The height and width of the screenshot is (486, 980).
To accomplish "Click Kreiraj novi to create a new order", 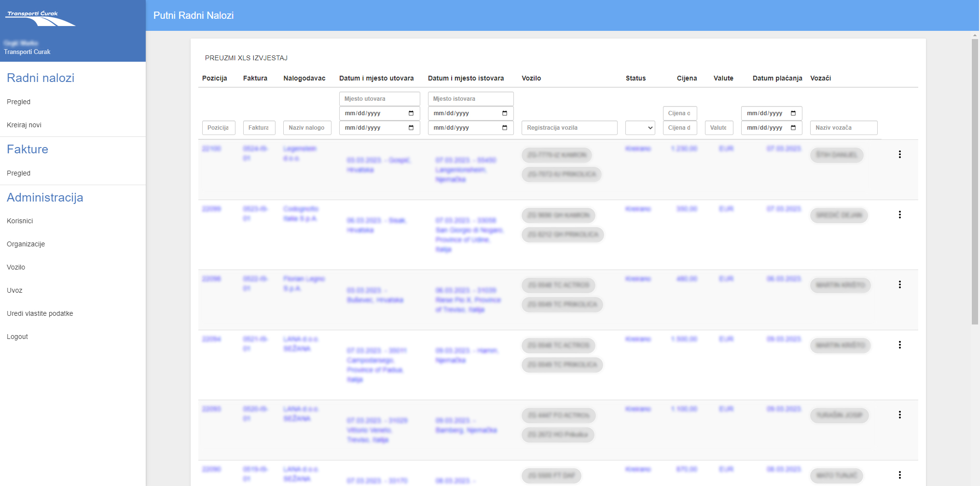I will click(23, 125).
